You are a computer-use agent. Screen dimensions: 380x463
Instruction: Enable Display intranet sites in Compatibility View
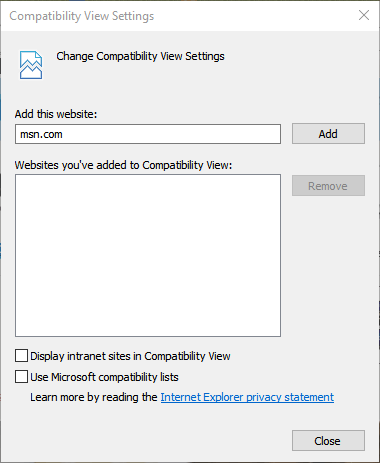[21, 356]
